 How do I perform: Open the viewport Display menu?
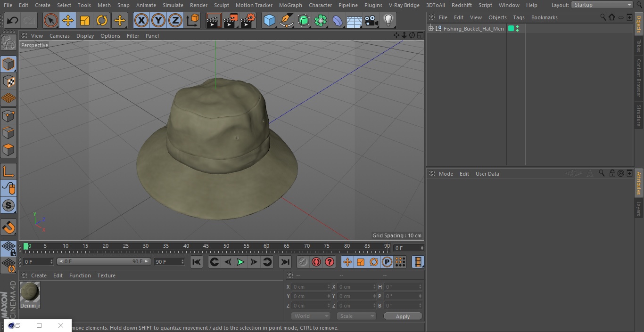tap(85, 36)
